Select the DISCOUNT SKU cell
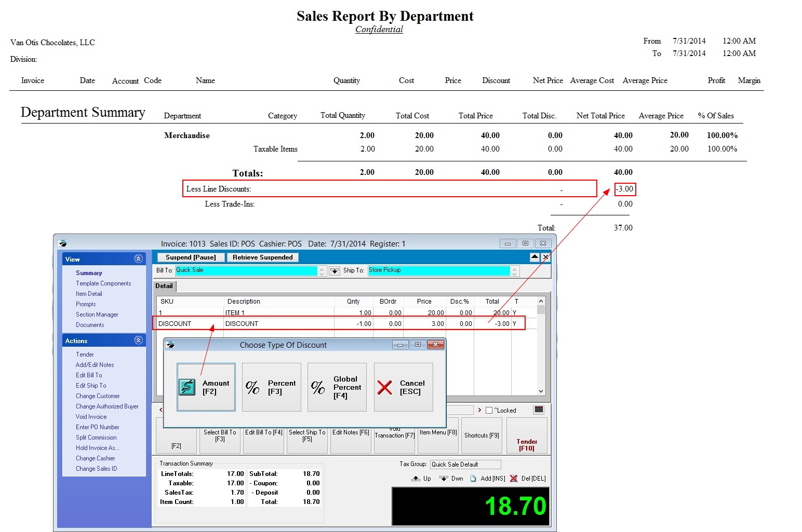This screenshot has width=802, height=532. [x=190, y=324]
